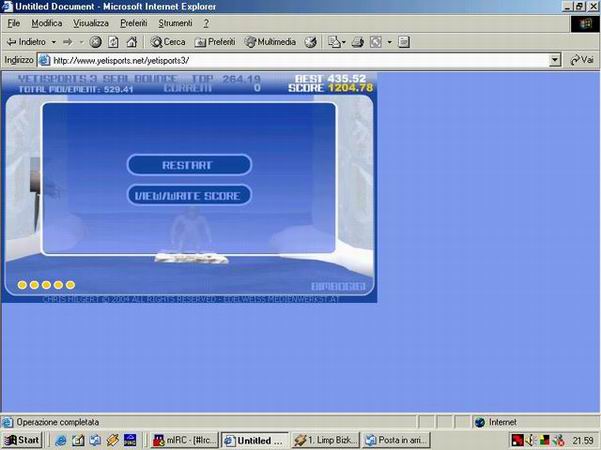
Task: Expand the address bar dropdown arrow
Action: [555, 60]
